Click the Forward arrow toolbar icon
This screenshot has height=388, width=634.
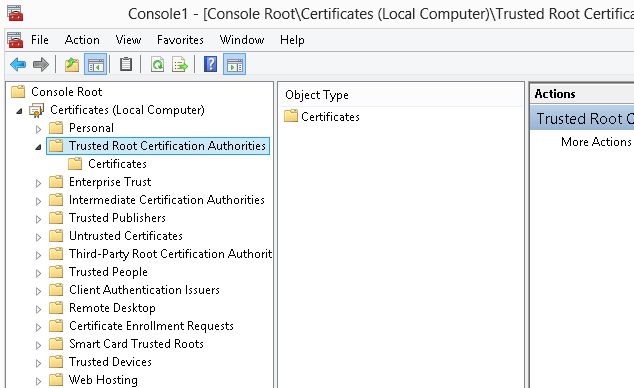pos(41,64)
